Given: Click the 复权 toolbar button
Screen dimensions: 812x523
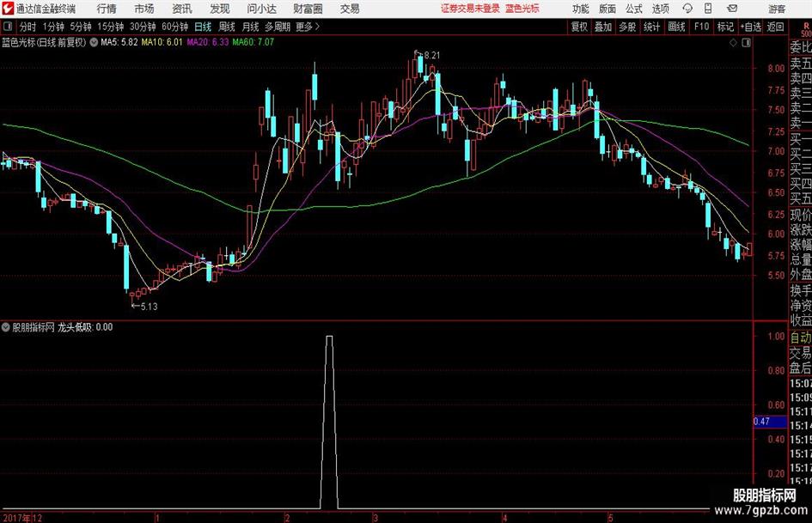Looking at the screenshot, I should [579, 27].
